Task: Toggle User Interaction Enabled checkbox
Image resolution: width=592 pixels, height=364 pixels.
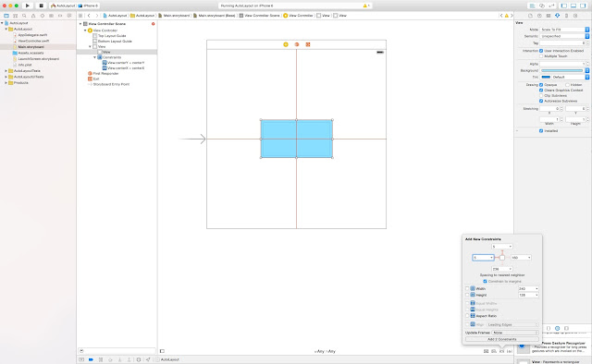Action: [541, 51]
